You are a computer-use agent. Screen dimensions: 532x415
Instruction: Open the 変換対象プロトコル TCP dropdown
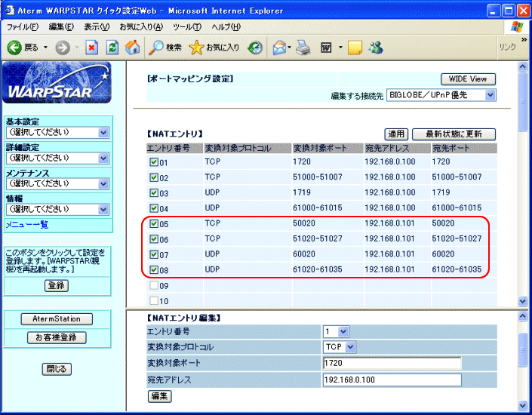340,346
